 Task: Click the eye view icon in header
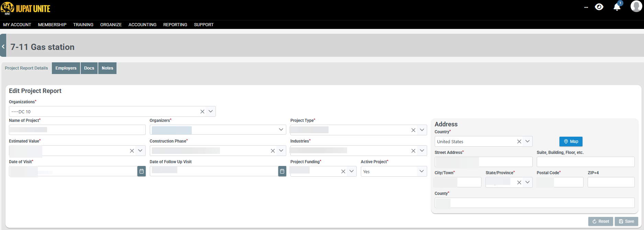599,7
